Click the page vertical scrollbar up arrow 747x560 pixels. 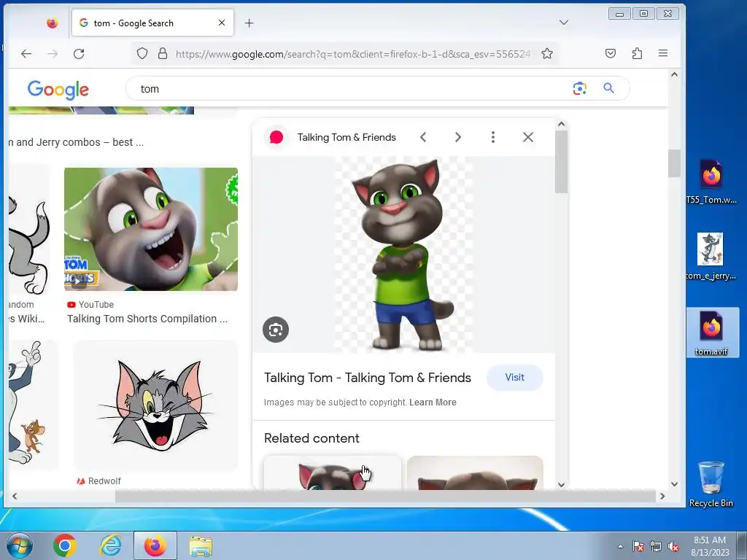tap(674, 74)
